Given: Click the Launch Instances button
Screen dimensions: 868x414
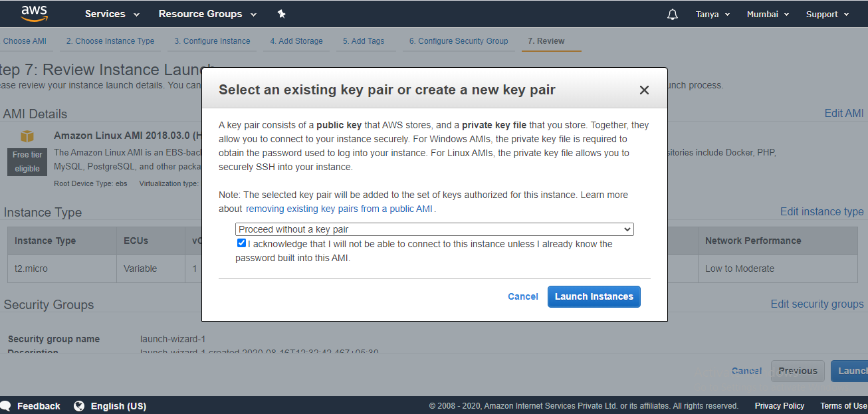Looking at the screenshot, I should tap(594, 296).
